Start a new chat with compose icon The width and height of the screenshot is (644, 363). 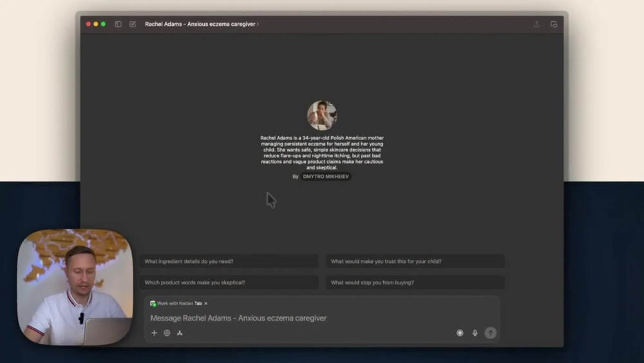[x=133, y=25]
